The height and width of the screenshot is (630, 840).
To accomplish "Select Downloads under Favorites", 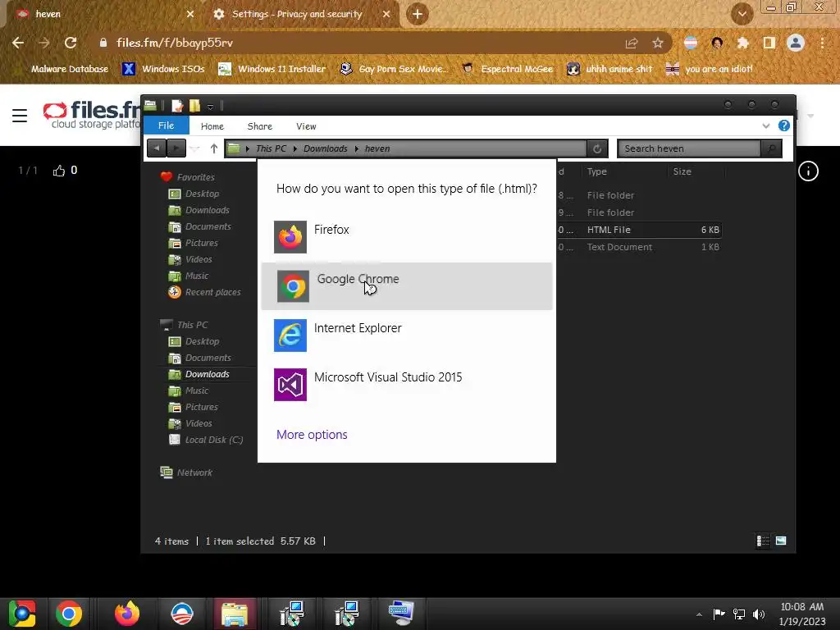I will [207, 210].
